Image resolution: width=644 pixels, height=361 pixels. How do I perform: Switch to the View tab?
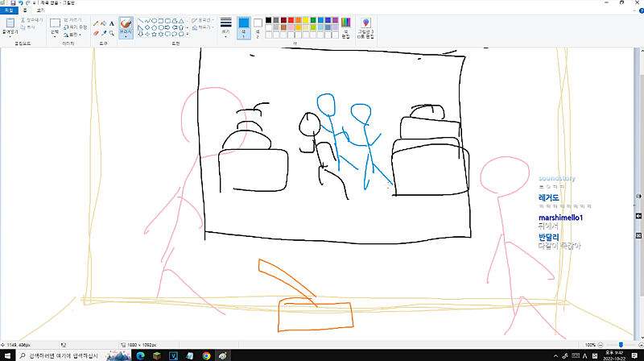[x=40, y=10]
